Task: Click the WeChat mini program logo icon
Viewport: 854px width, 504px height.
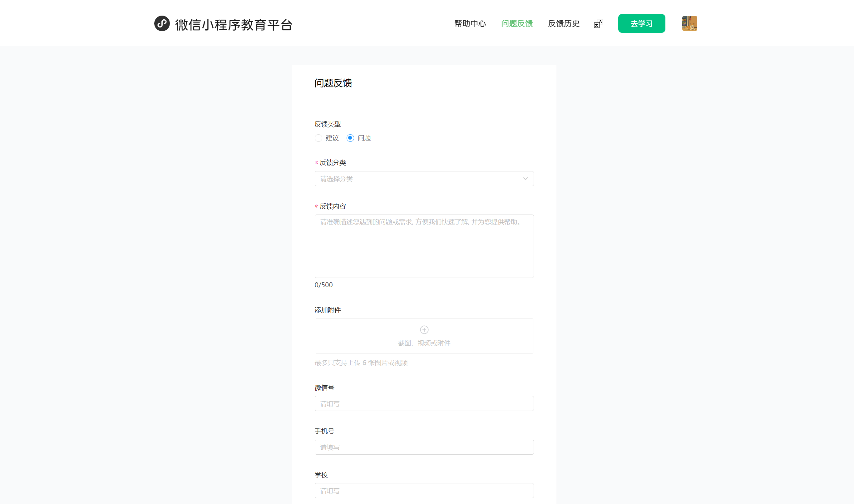Action: [162, 23]
